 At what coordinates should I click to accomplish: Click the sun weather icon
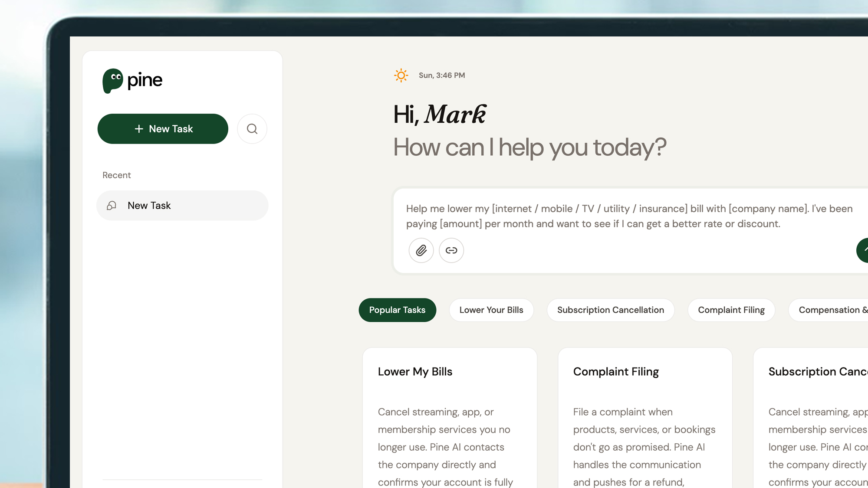pyautogui.click(x=401, y=75)
